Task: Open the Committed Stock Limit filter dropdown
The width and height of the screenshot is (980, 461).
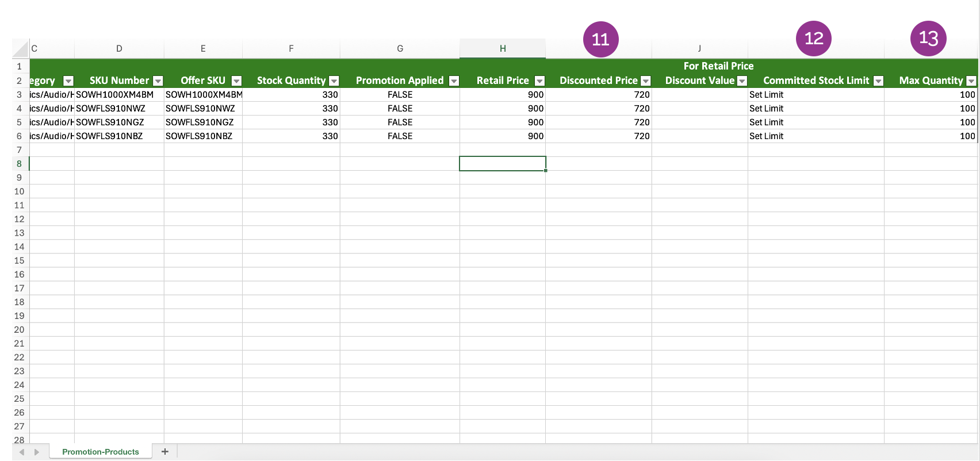Action: pos(878,81)
